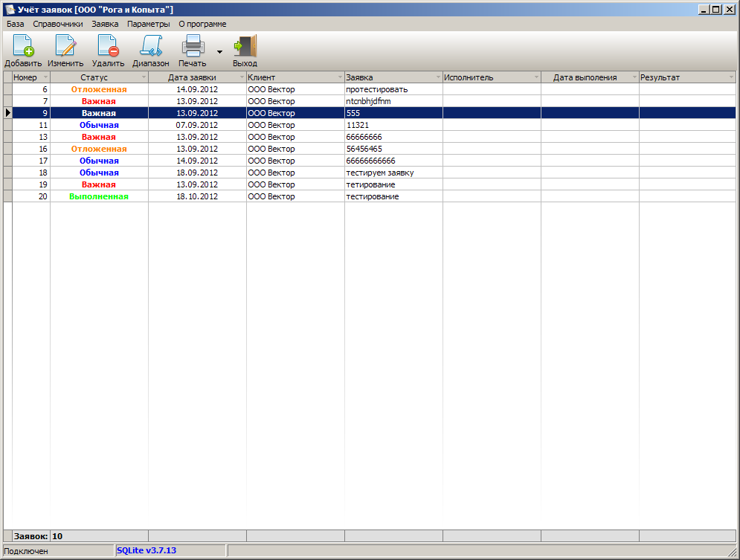Screen dimensions: 740x560
Task: Open the Статус column filter dropdown
Action: (x=144, y=77)
